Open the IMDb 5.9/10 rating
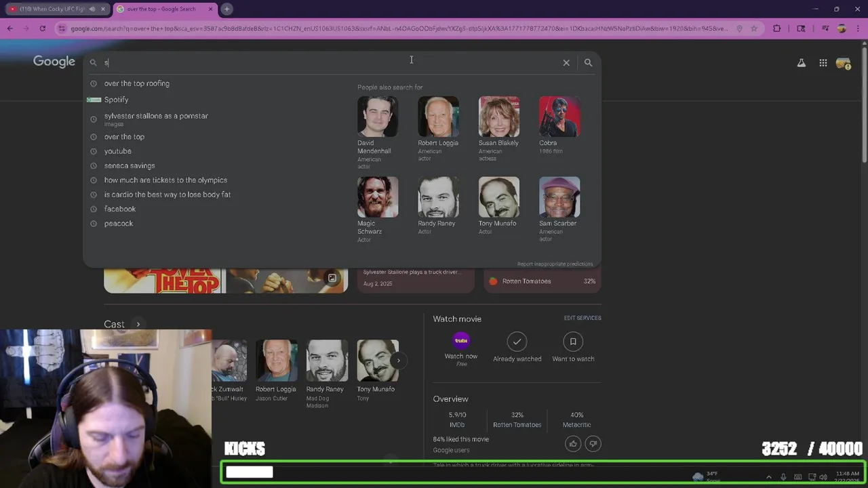The width and height of the screenshot is (868, 488). (457, 420)
